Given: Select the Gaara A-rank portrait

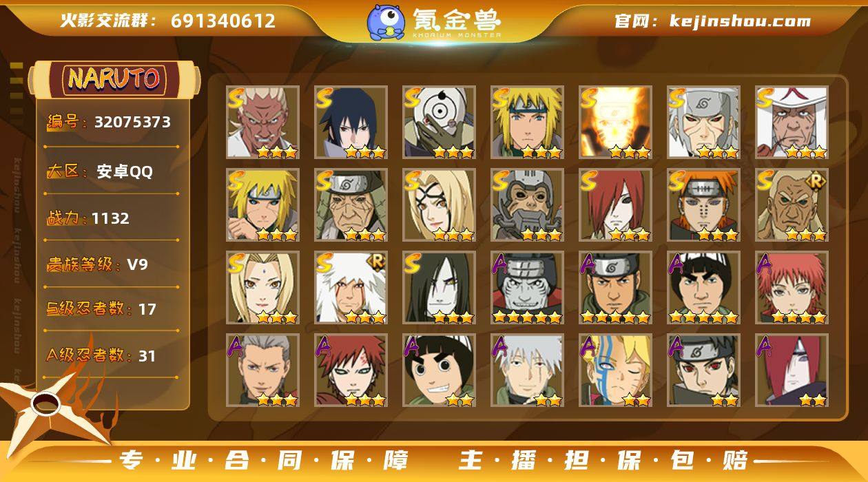Looking at the screenshot, I should click(x=351, y=370).
